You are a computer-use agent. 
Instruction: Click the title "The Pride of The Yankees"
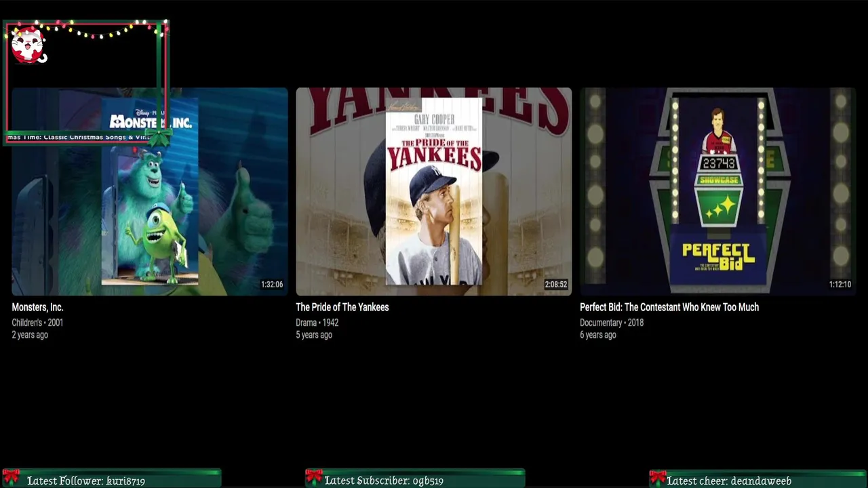click(x=342, y=307)
